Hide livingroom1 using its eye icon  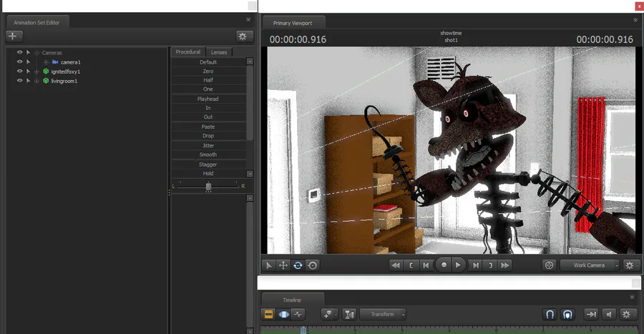click(x=19, y=81)
